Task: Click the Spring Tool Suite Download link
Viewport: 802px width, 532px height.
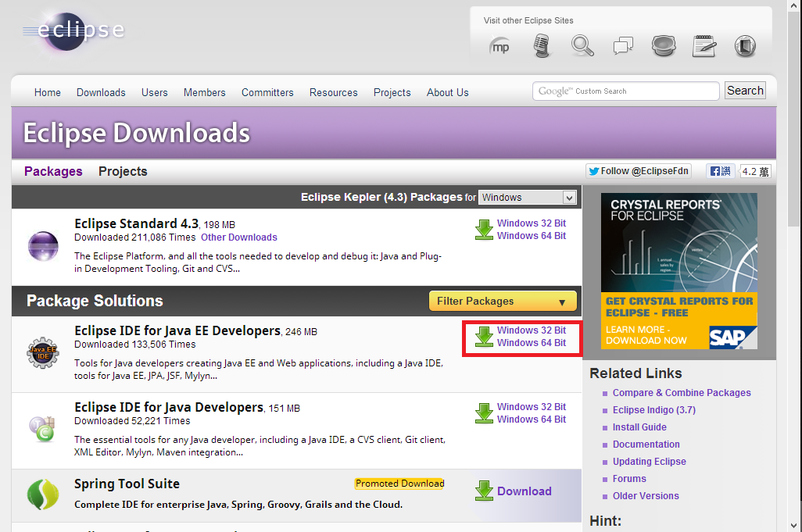Action: (x=525, y=491)
